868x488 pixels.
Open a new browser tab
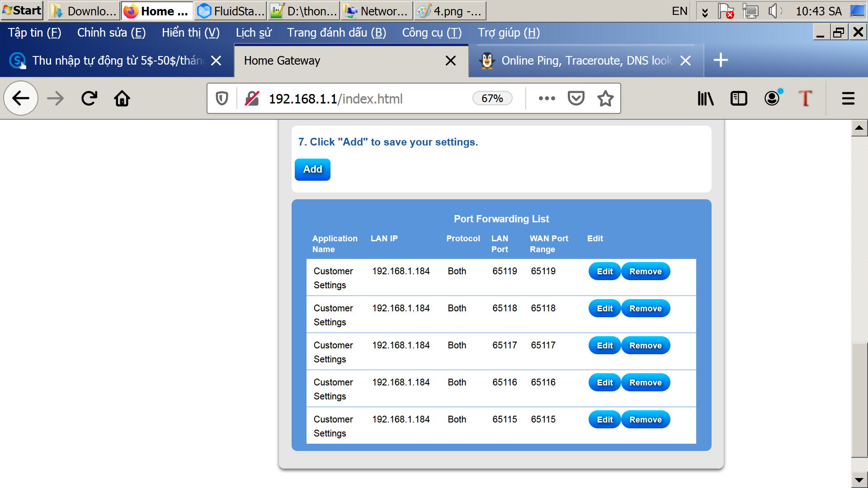pos(721,60)
